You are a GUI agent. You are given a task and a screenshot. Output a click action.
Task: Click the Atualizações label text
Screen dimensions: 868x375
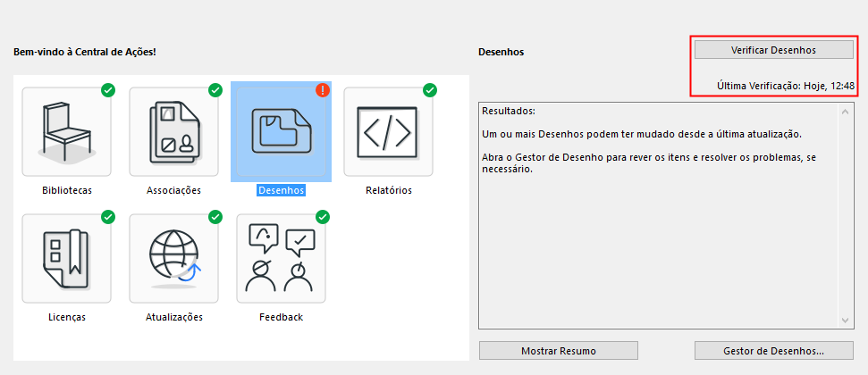(173, 318)
